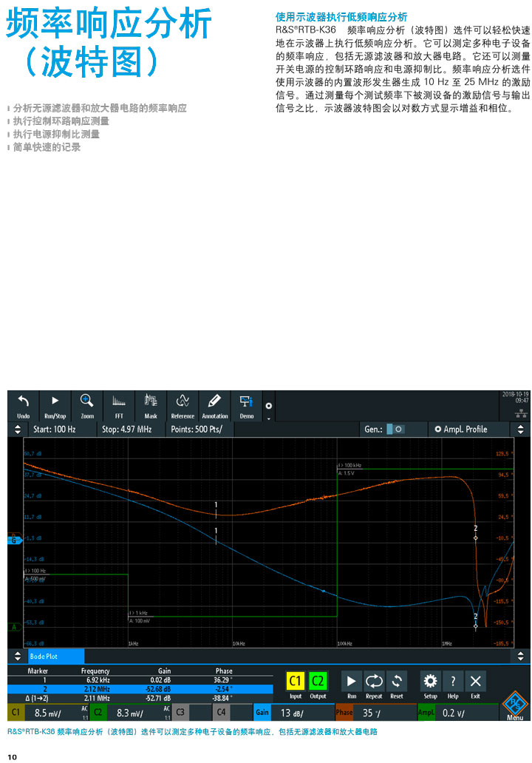Click the G gain level marker
This screenshot has height=763, width=532.
click(14, 540)
